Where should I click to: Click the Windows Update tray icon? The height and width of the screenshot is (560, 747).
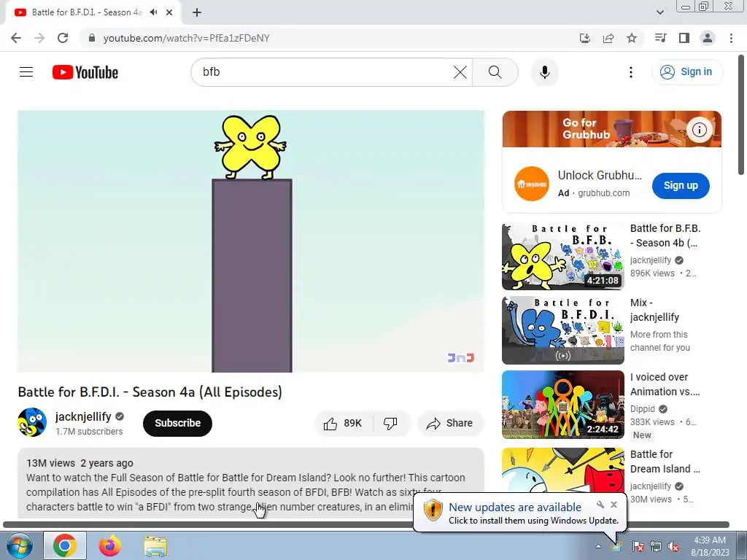click(617, 546)
